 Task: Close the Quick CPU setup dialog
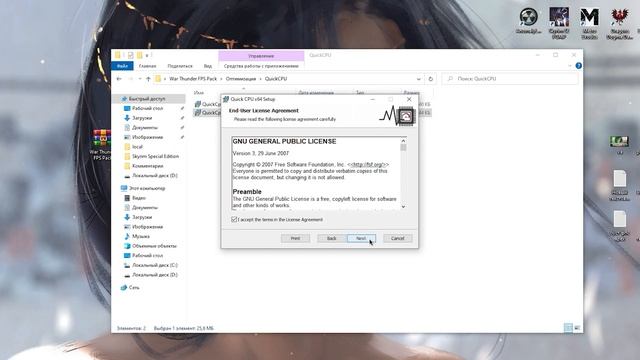pos(409,99)
